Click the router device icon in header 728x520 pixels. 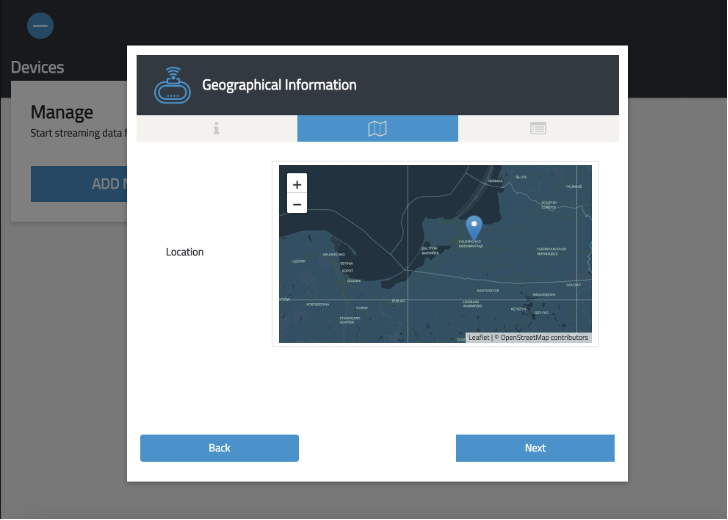[x=172, y=85]
